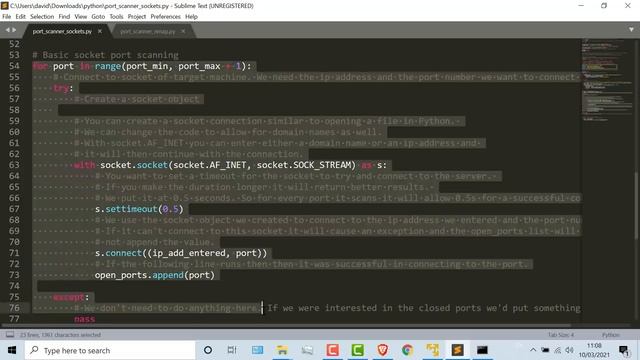Go to next tab with right arrow
Screen dimensions: 640x360
[x=14, y=30]
